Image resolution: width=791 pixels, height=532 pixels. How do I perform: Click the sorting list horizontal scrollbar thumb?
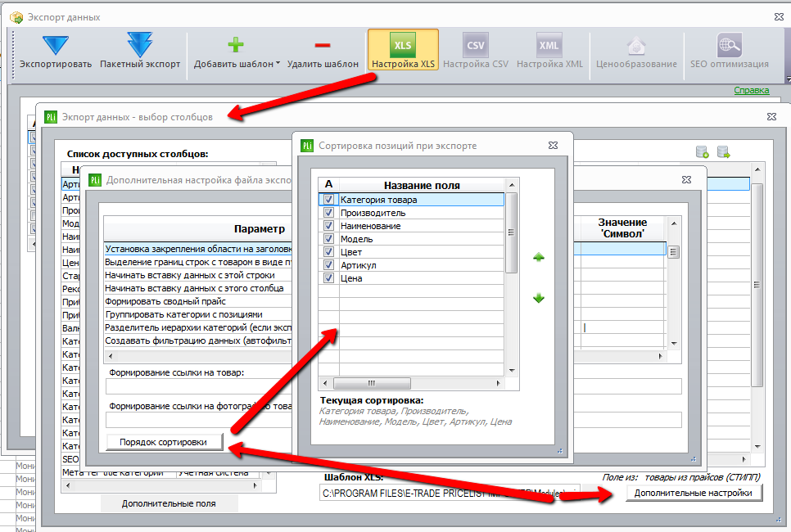pos(372,383)
